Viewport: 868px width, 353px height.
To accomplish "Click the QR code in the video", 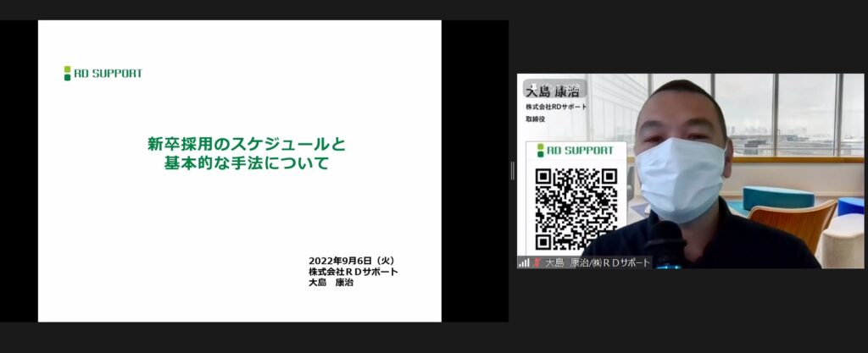I will (x=576, y=209).
